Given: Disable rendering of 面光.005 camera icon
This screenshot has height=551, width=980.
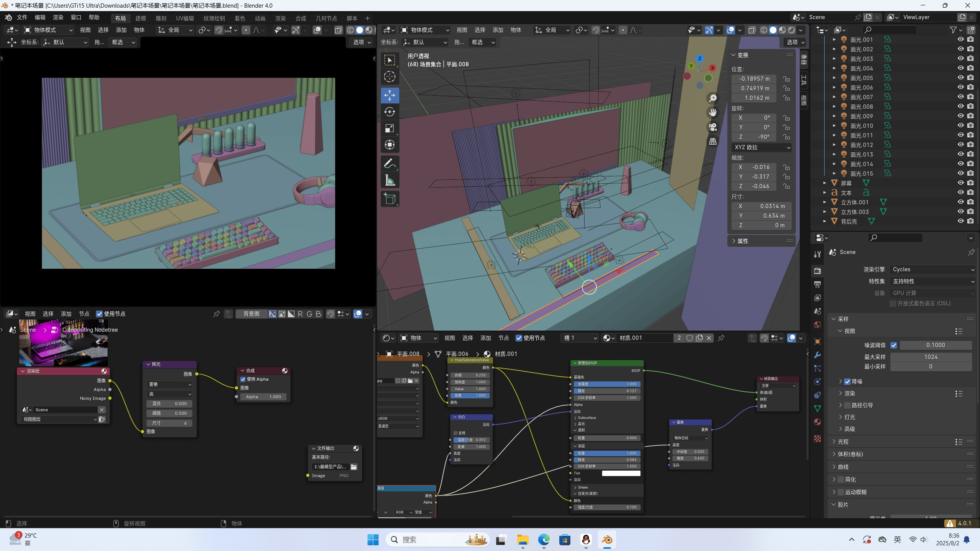Looking at the screenshot, I should (x=970, y=78).
